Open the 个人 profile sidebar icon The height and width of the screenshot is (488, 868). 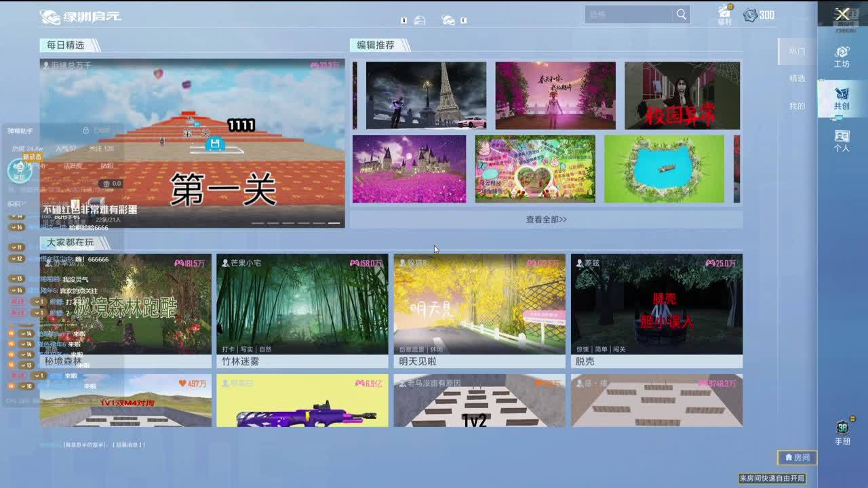point(842,140)
